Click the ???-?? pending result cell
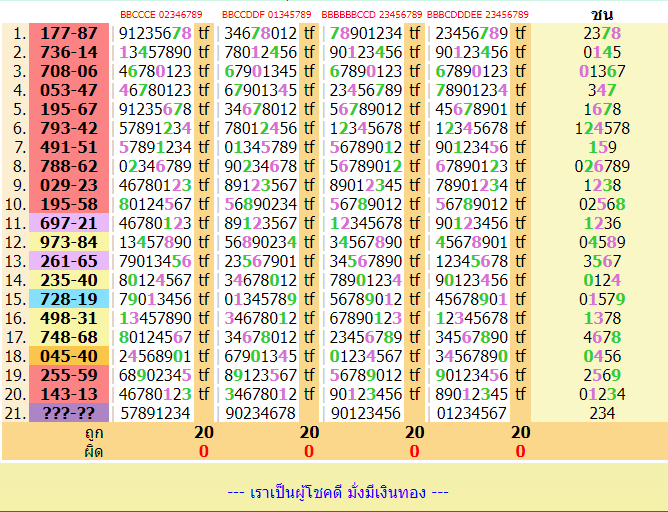 [x=69, y=413]
